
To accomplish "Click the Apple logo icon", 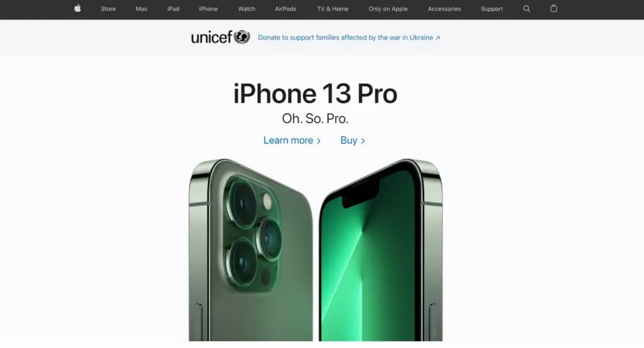I will pos(77,8).
